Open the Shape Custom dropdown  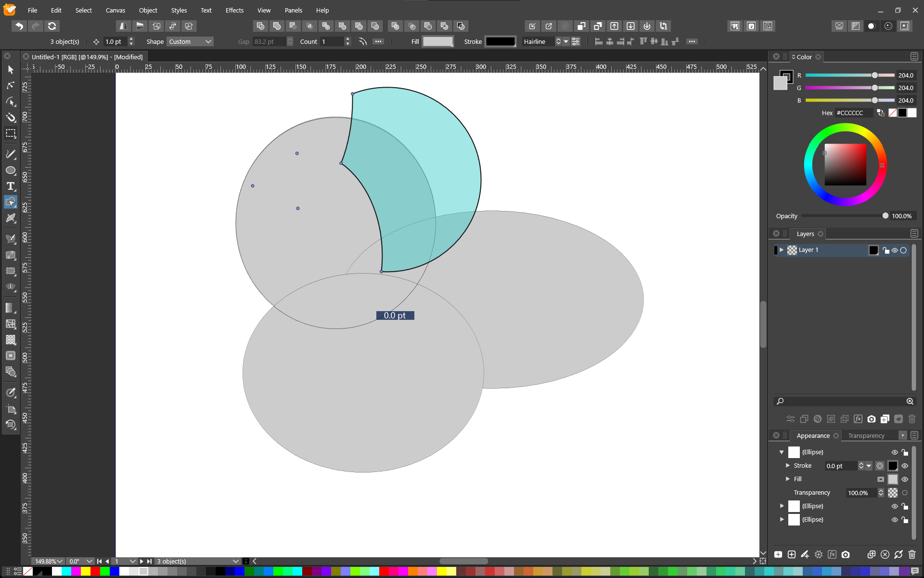pos(190,42)
